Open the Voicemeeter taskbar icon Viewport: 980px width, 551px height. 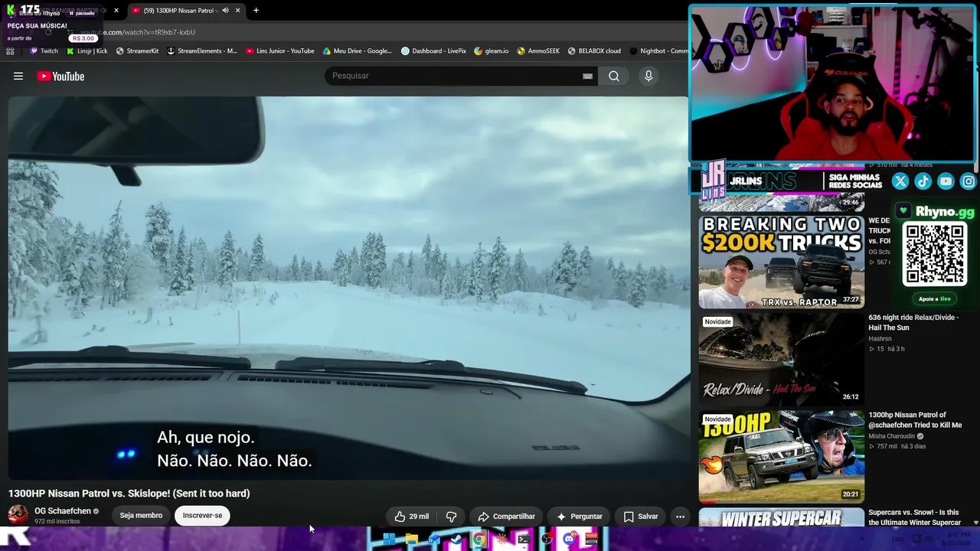point(591,540)
